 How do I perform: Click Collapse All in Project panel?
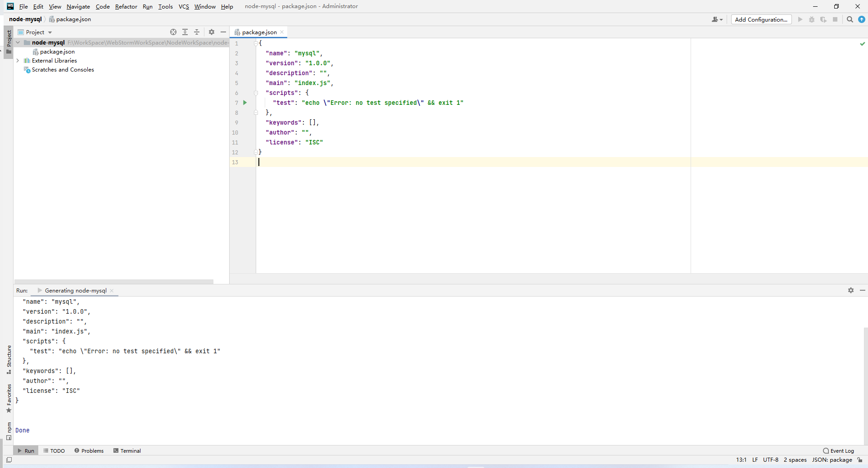coord(197,32)
